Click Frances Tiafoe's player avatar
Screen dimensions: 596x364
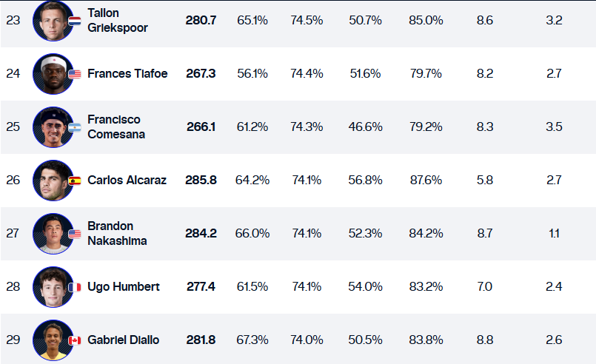(x=53, y=74)
